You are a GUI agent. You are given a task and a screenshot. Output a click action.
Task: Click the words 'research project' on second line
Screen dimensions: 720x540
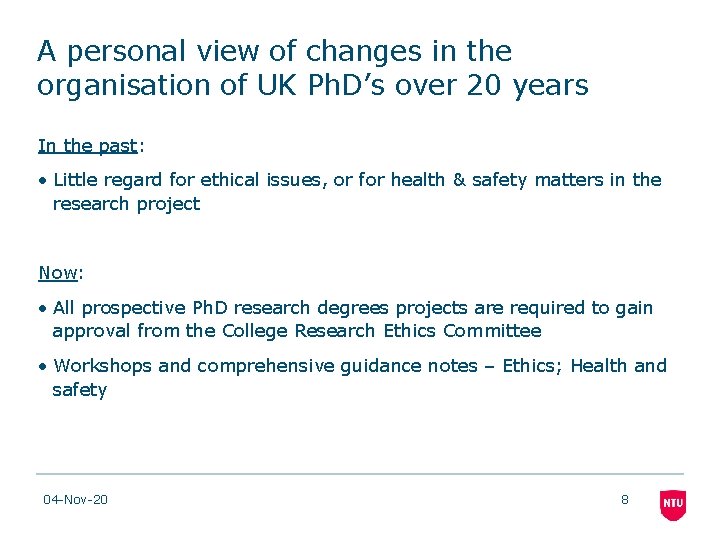pyautogui.click(x=126, y=204)
